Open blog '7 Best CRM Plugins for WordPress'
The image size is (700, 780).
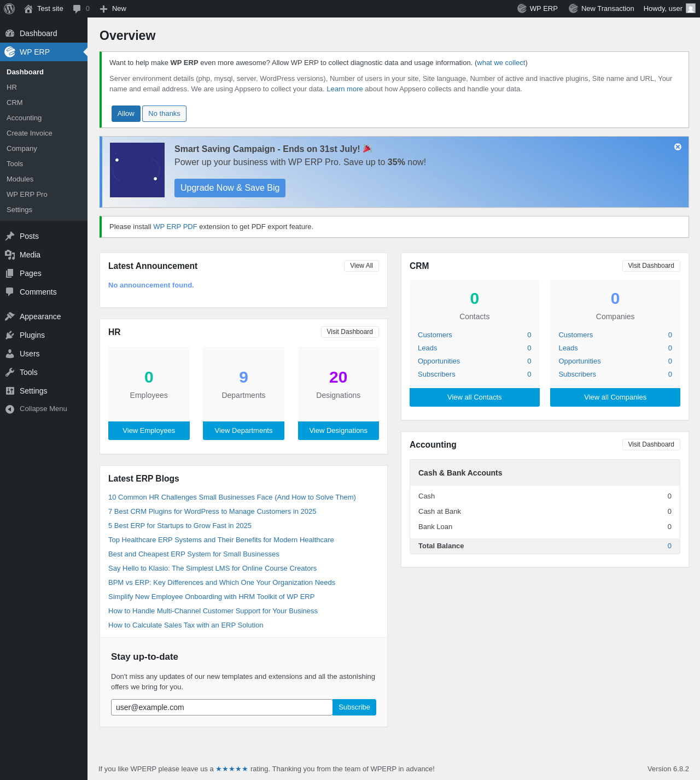(212, 512)
